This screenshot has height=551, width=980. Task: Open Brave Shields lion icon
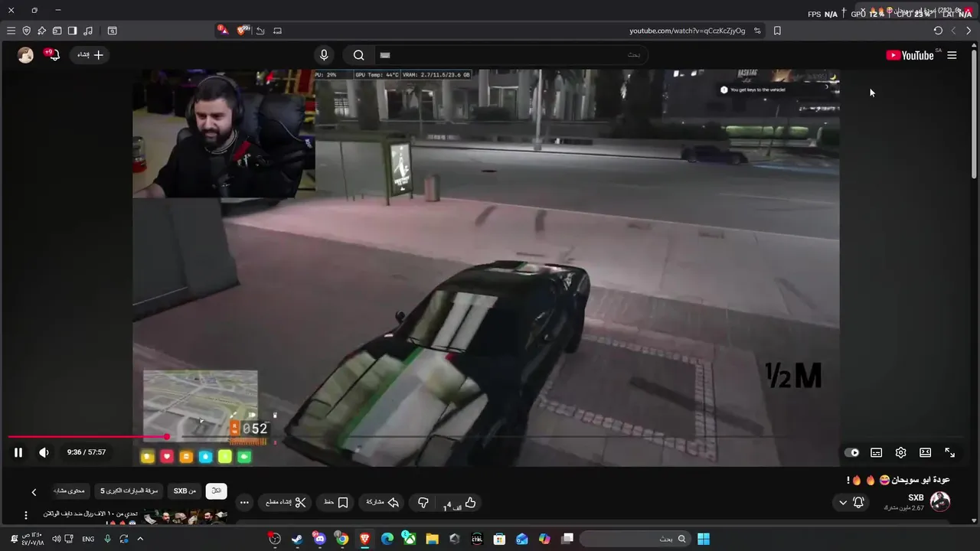tap(243, 30)
